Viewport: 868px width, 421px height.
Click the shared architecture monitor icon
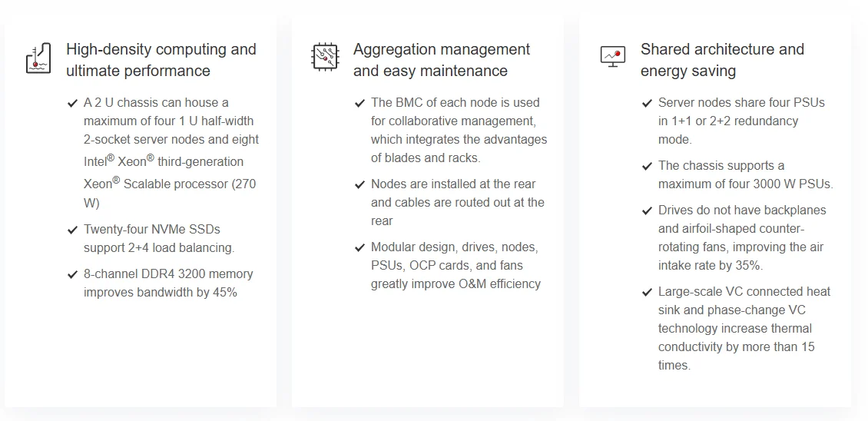tap(612, 57)
